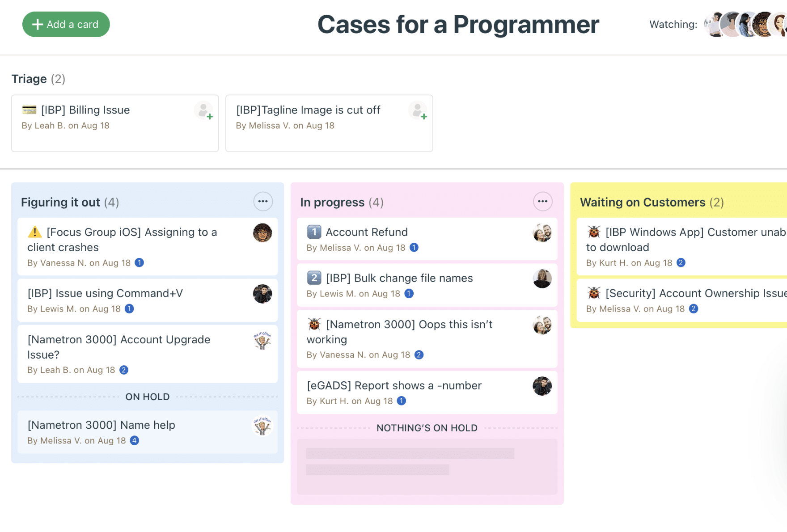Click the comment badge on Account Upgrade Issue card

point(124,370)
